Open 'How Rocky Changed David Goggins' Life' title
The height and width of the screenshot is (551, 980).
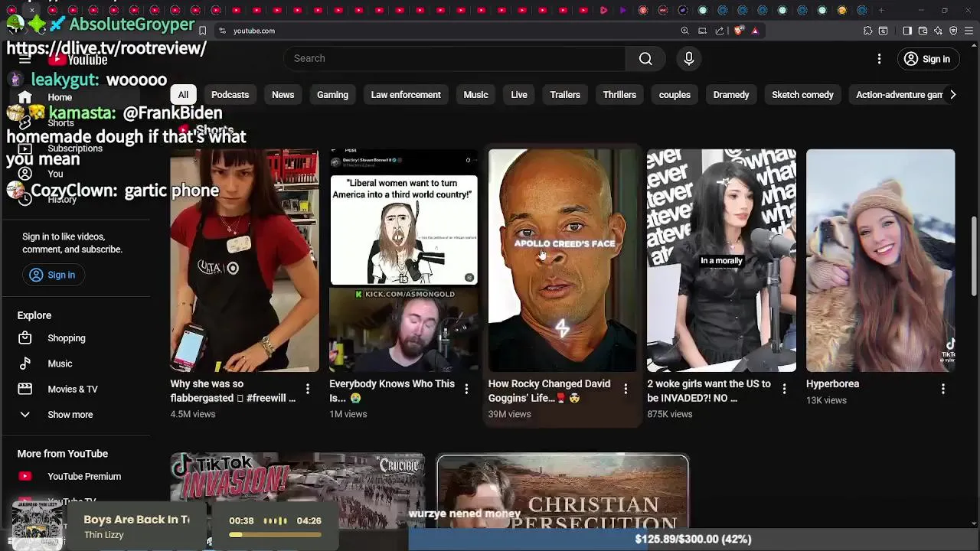pyautogui.click(x=550, y=391)
